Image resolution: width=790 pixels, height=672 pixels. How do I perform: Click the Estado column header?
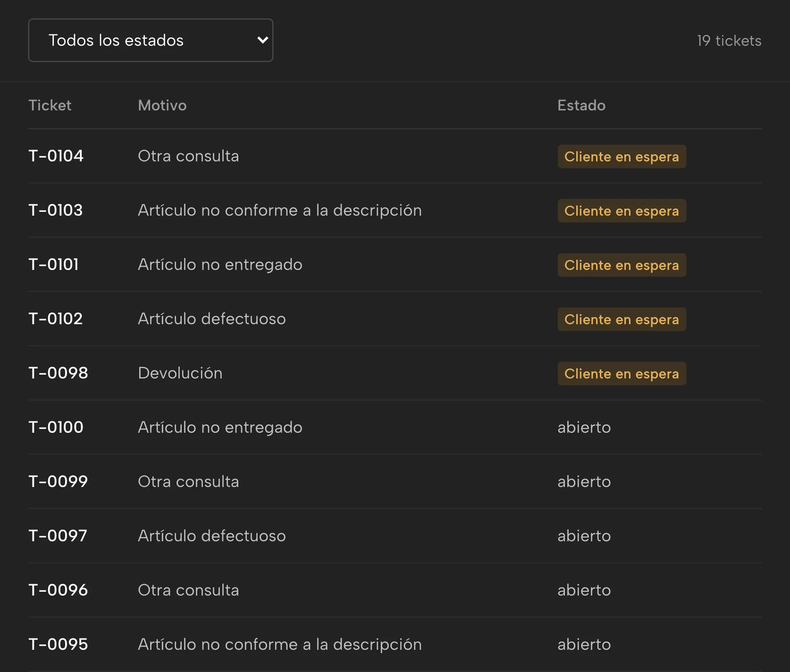click(x=581, y=105)
